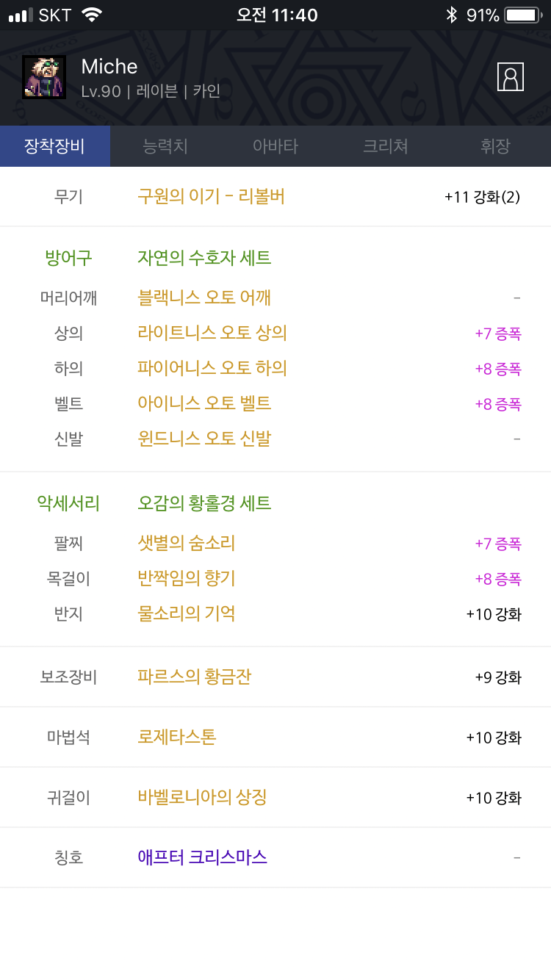The image size is (551, 980).
Task: Tap the Wi-Fi icon in status bar
Action: coord(92,15)
